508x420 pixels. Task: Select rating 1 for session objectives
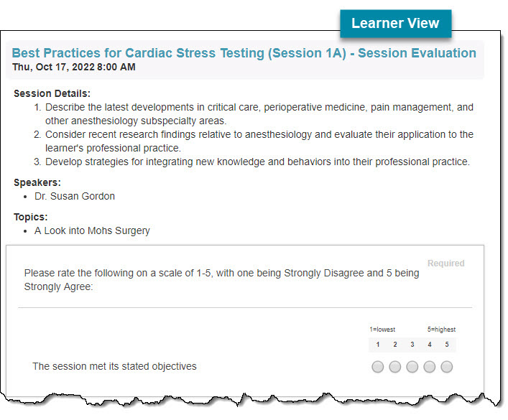(377, 367)
